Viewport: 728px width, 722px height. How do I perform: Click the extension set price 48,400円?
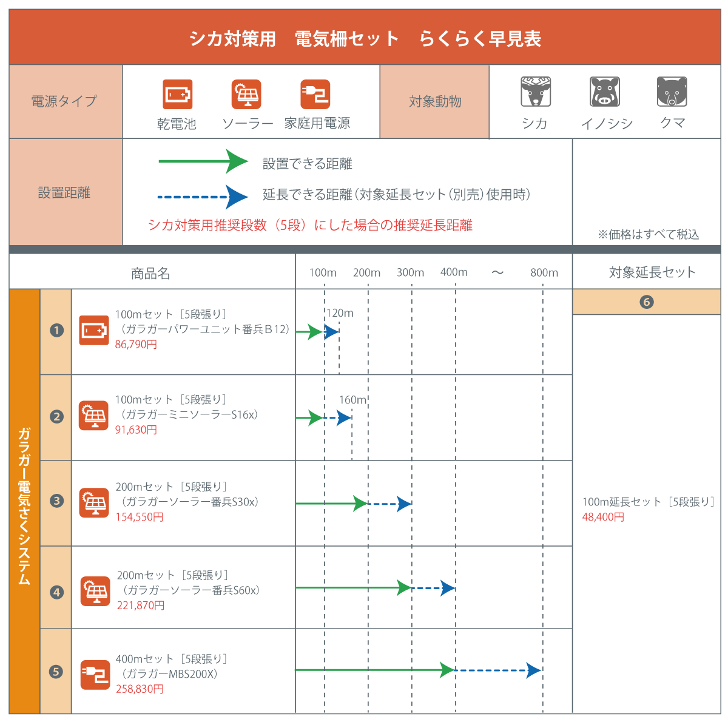(x=603, y=518)
